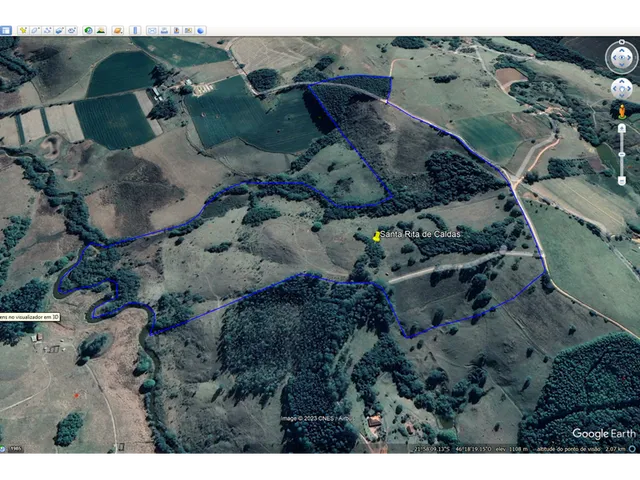Show historical imagery clock icon
Viewport: 640px width, 480px height.
click(89, 30)
